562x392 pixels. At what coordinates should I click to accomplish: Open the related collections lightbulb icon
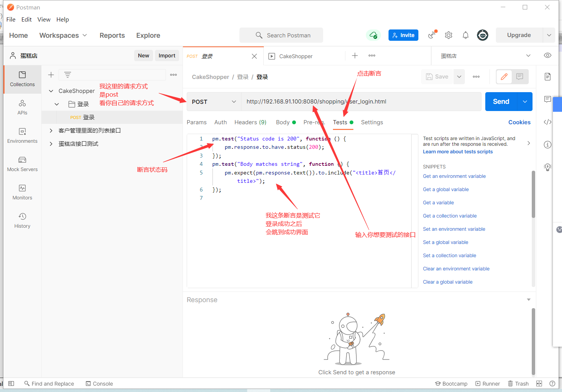click(548, 167)
